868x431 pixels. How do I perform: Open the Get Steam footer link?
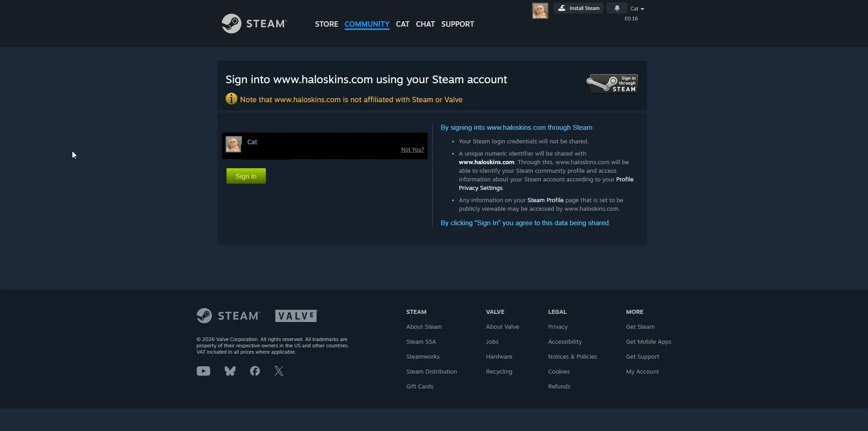click(640, 327)
